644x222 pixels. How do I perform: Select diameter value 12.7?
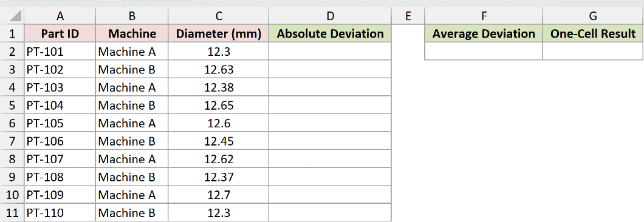click(219, 195)
